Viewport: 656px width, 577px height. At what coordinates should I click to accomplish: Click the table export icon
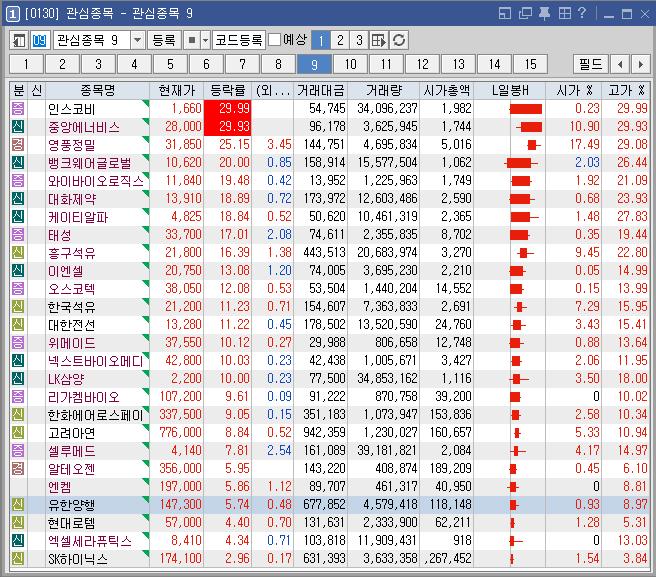(379, 40)
